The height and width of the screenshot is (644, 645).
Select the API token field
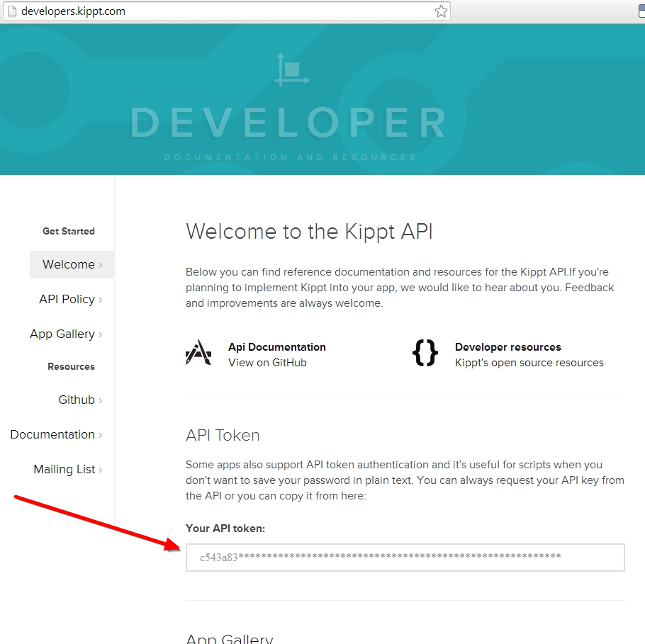(405, 558)
